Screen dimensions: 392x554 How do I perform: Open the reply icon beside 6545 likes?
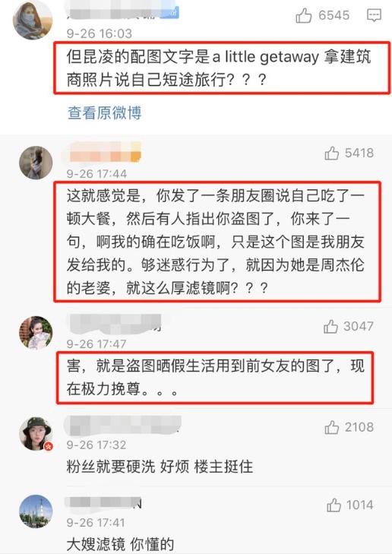tap(374, 15)
